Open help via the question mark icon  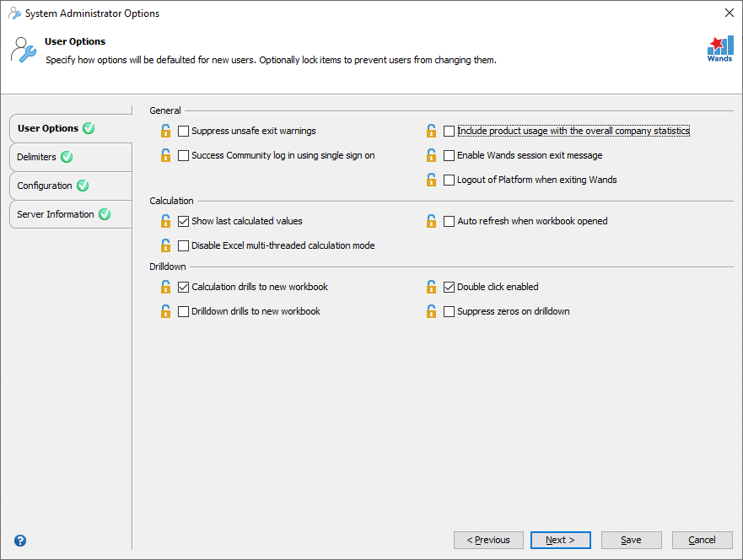pyautogui.click(x=20, y=541)
